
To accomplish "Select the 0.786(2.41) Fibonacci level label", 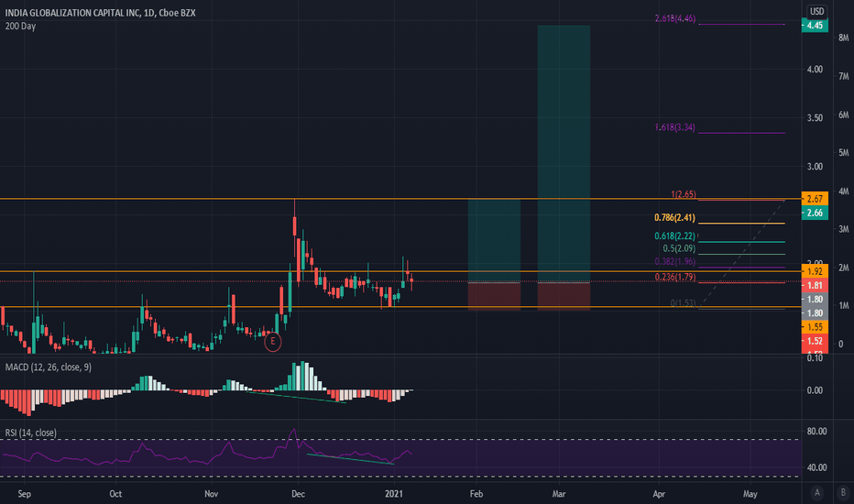I will 674,218.
